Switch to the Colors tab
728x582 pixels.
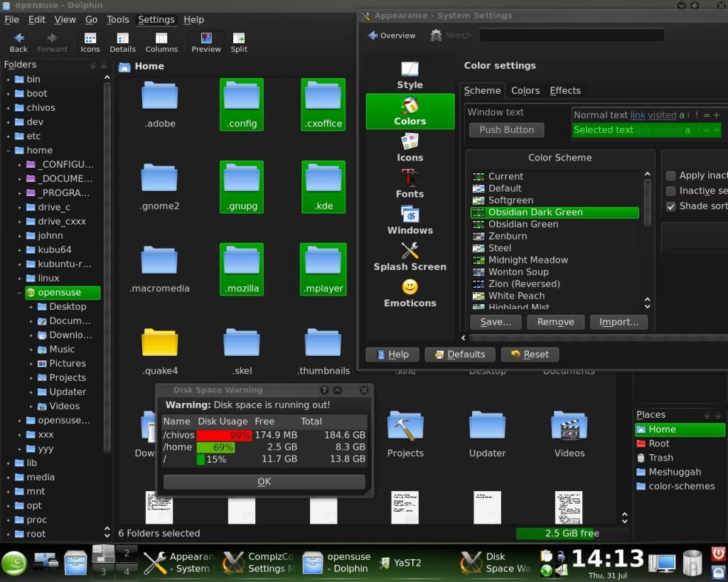tap(525, 90)
